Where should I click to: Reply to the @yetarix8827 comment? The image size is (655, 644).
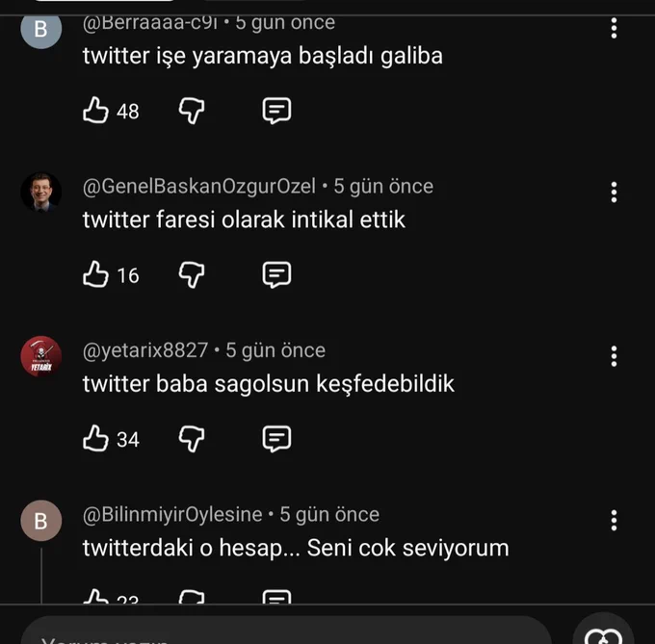point(276,439)
